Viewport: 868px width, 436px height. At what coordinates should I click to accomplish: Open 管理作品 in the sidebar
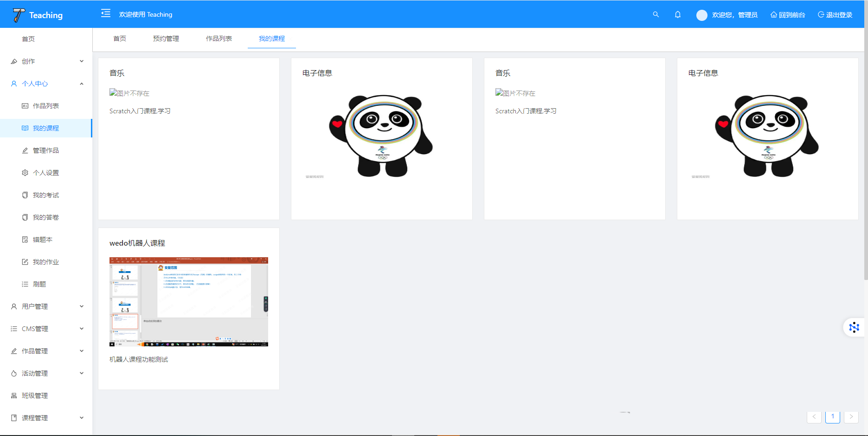(45, 150)
